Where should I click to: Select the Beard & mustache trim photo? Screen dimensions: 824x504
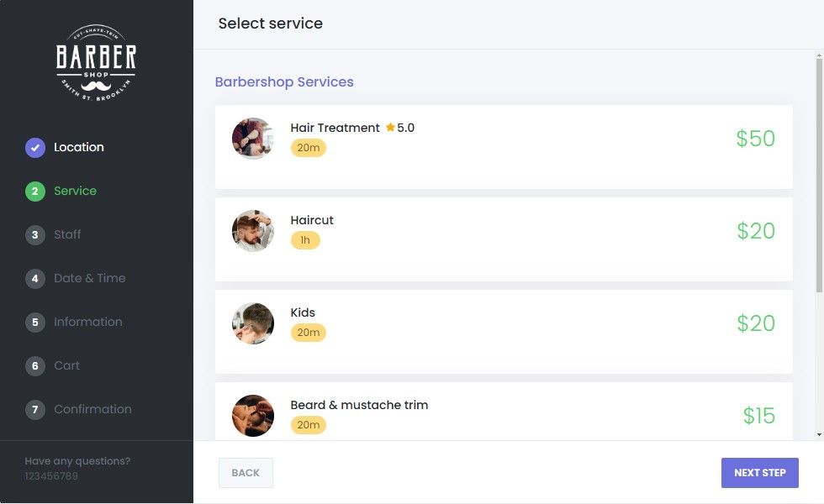click(x=253, y=416)
